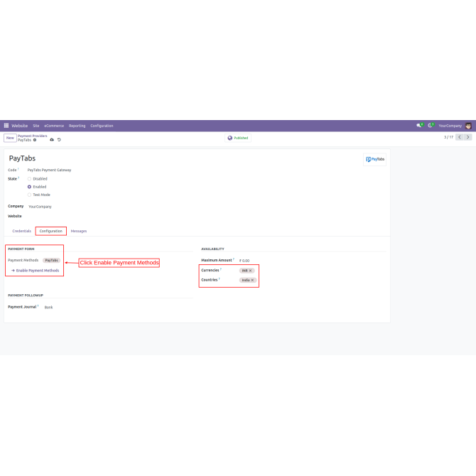Open the user avatar menu
Image resolution: width=476 pixels, height=476 pixels.
468,125
